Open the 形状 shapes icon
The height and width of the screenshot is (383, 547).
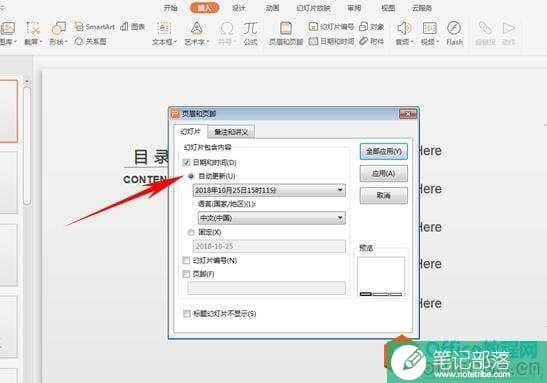point(58,28)
